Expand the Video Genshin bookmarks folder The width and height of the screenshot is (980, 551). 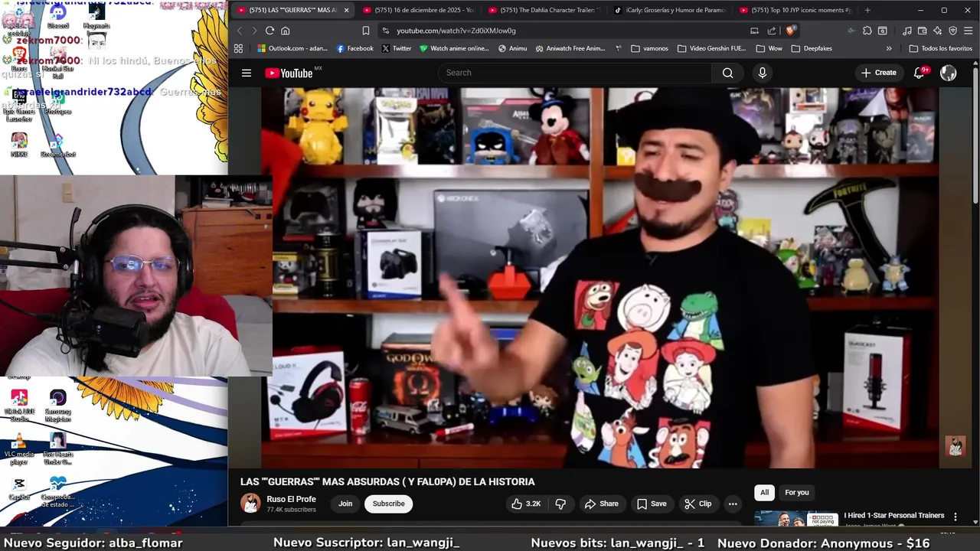[x=711, y=48]
